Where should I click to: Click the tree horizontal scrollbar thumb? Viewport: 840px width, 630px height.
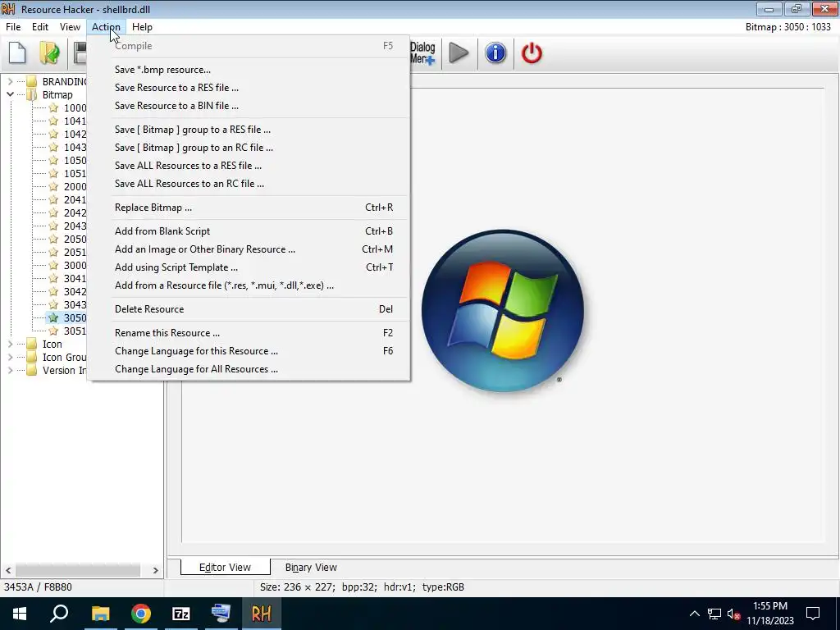[x=78, y=570]
